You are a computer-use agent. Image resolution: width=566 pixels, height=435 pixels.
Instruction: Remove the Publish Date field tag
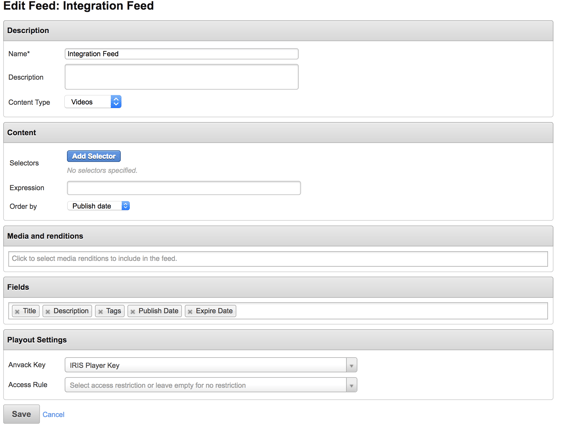pos(133,312)
